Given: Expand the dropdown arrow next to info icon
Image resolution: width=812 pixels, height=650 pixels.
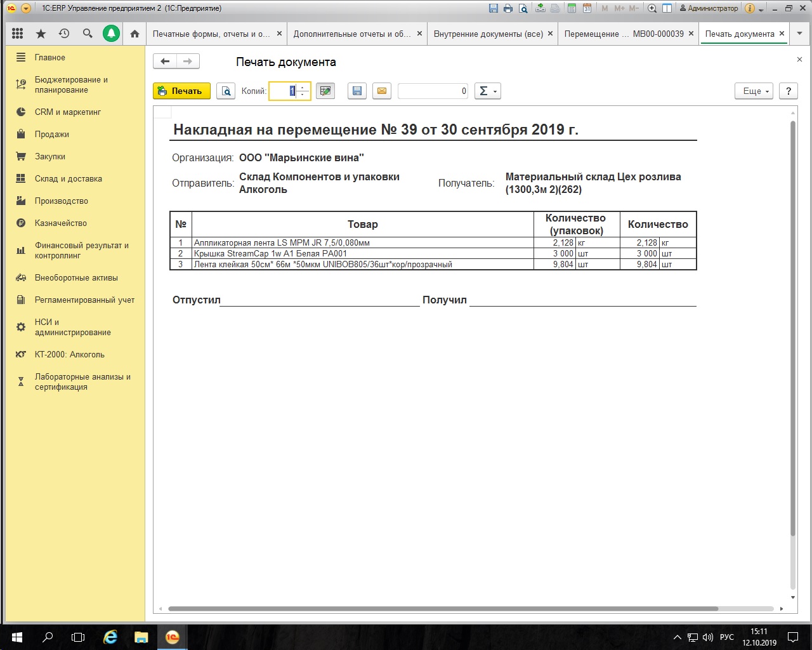Looking at the screenshot, I should click(761, 9).
